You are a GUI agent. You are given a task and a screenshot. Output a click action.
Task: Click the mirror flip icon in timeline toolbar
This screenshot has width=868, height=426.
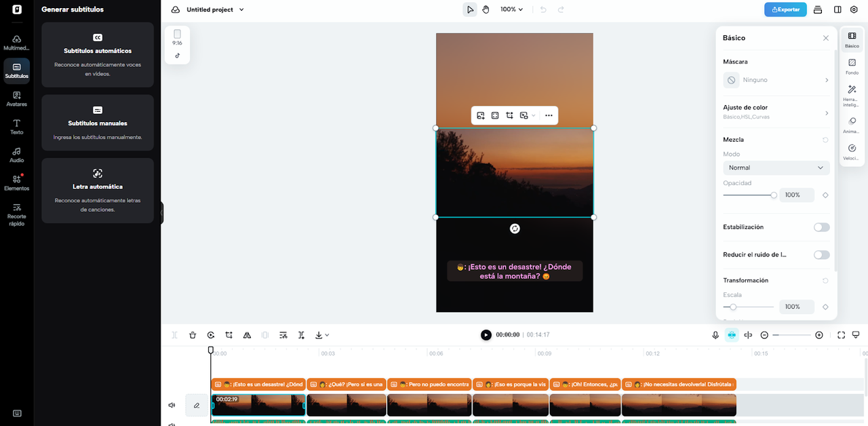247,335
